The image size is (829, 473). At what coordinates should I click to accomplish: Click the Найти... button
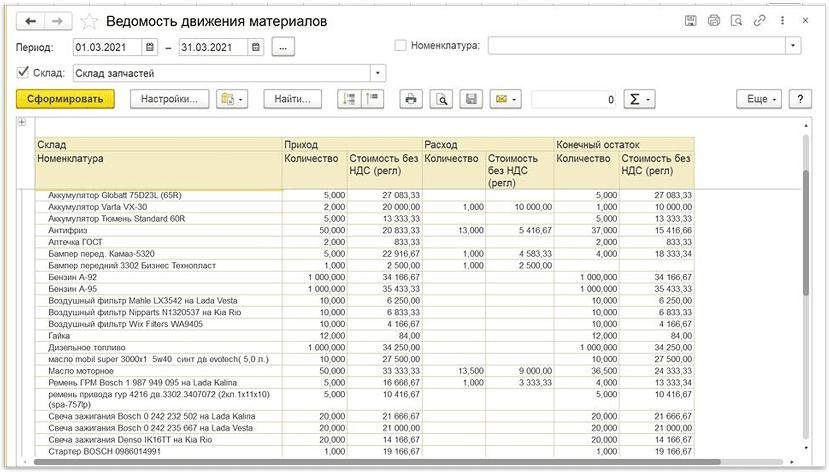click(292, 99)
